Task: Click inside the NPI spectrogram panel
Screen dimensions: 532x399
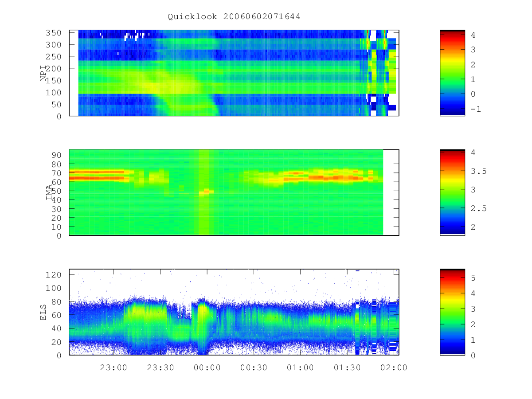Action: (x=234, y=73)
